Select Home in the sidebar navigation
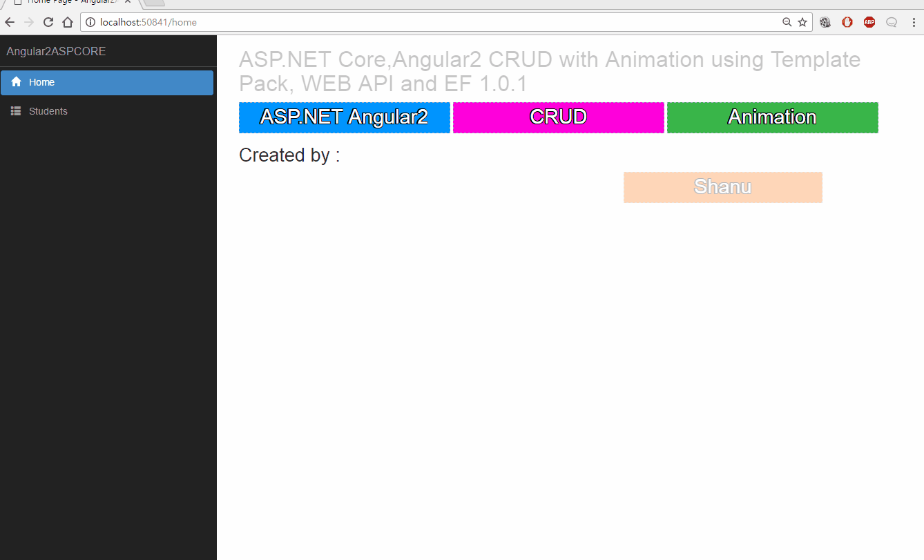 pos(107,82)
